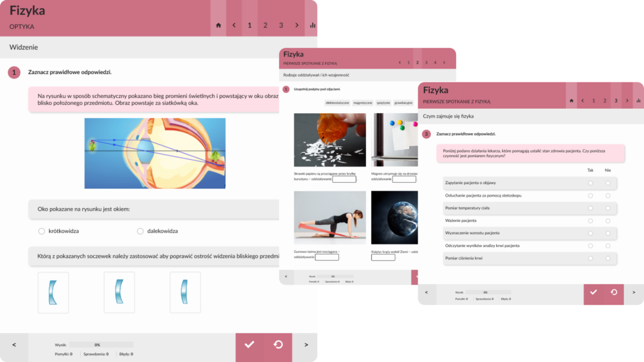The height and width of the screenshot is (362, 644).
Task: Click the home icon in the rightmost Fizyka header
Action: (x=572, y=101)
